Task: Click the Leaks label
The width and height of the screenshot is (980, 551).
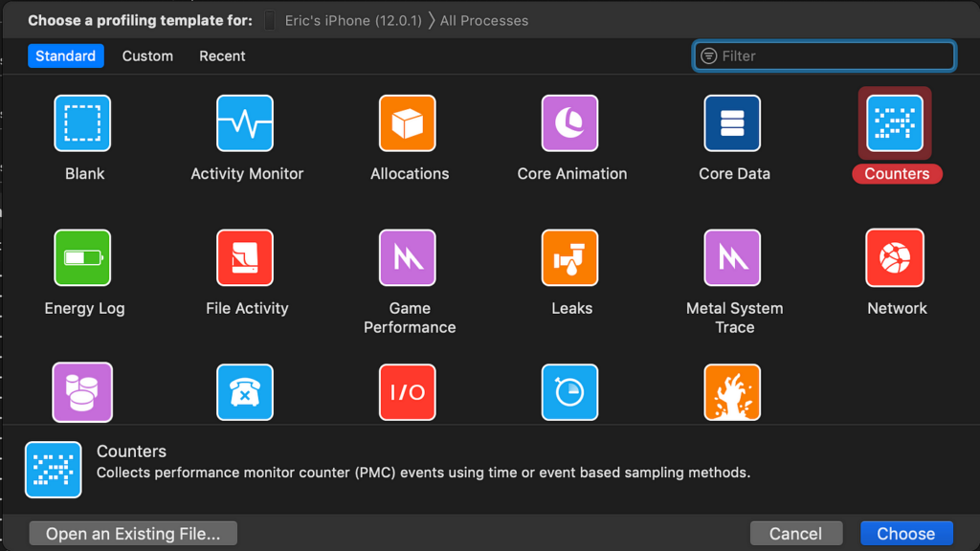Action: click(x=572, y=308)
